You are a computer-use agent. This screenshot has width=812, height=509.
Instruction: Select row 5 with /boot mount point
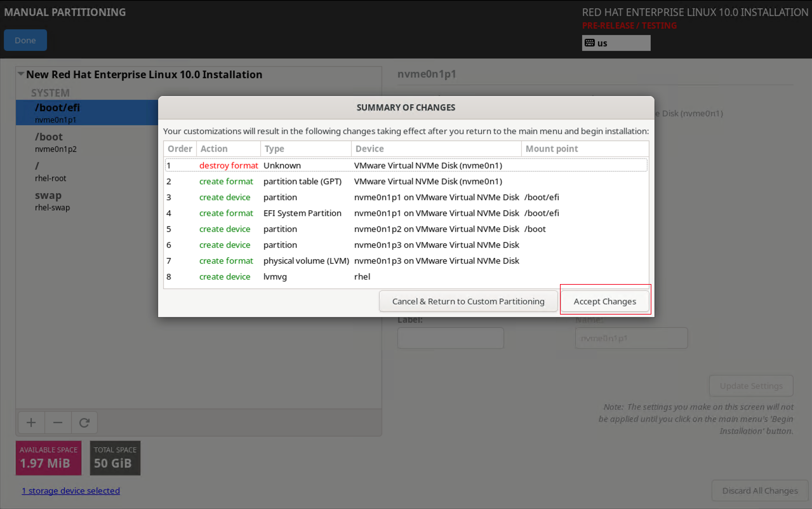[x=406, y=229]
